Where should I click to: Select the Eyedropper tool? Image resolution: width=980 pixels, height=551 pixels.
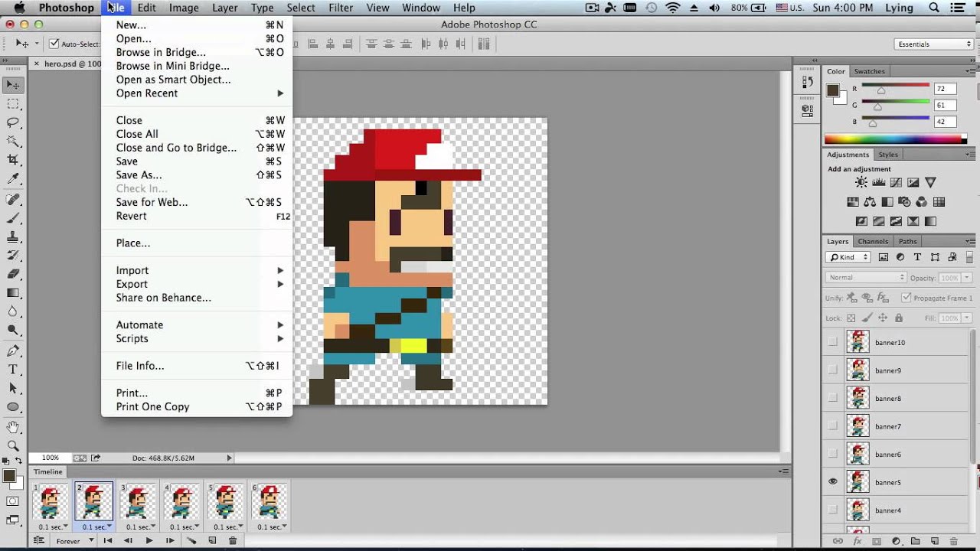[x=13, y=179]
